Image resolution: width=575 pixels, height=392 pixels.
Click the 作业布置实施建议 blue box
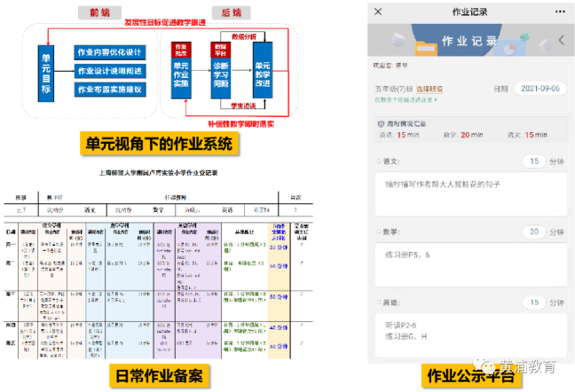(110, 90)
